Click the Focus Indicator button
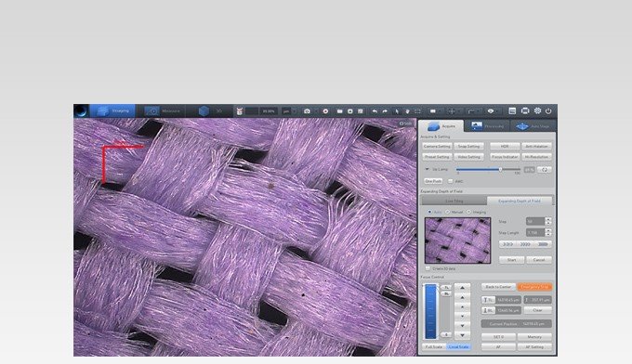 click(x=505, y=157)
